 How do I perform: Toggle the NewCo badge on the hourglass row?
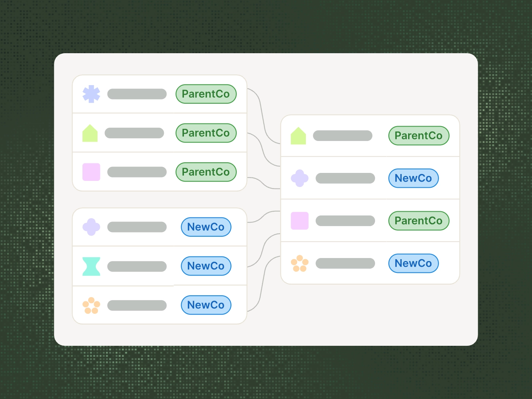(x=206, y=266)
